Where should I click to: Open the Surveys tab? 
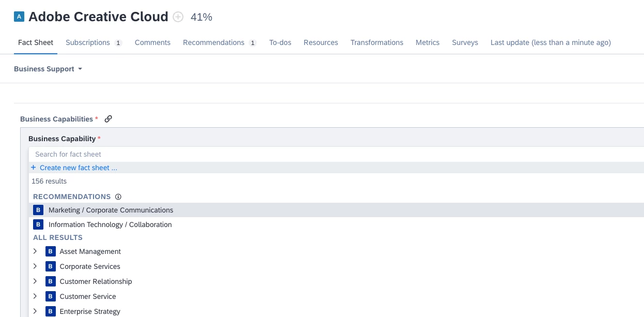pyautogui.click(x=465, y=42)
